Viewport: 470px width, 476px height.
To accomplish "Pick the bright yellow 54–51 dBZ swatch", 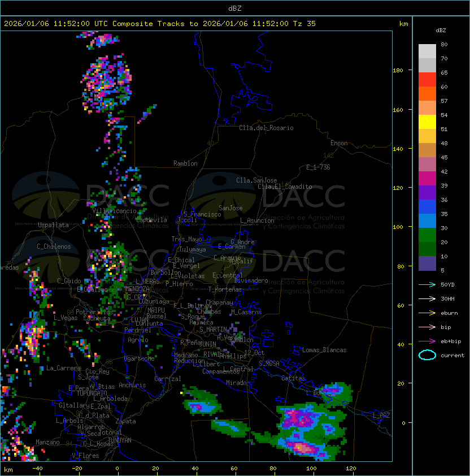I will pos(427,122).
